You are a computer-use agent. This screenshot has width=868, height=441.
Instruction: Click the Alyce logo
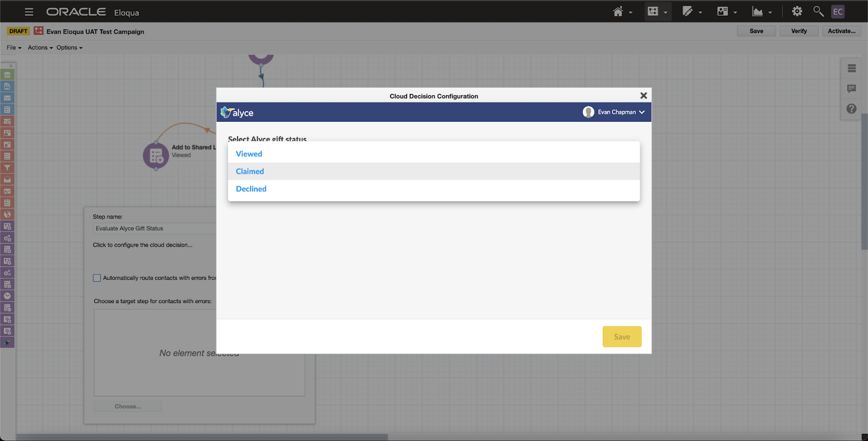click(237, 112)
